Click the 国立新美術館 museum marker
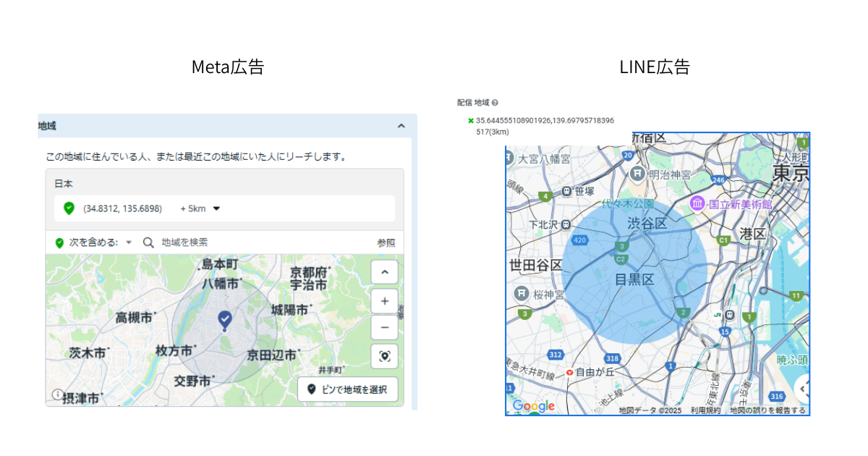The image size is (868, 456). (697, 204)
